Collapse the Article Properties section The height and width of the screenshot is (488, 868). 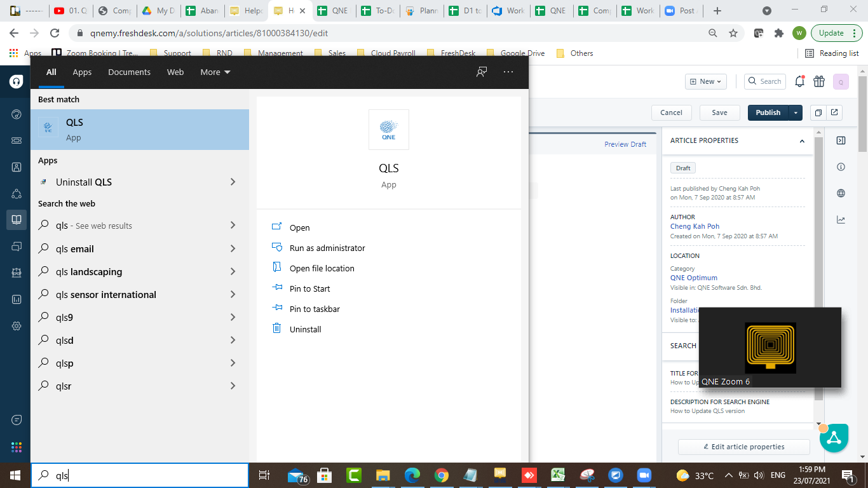tap(802, 141)
